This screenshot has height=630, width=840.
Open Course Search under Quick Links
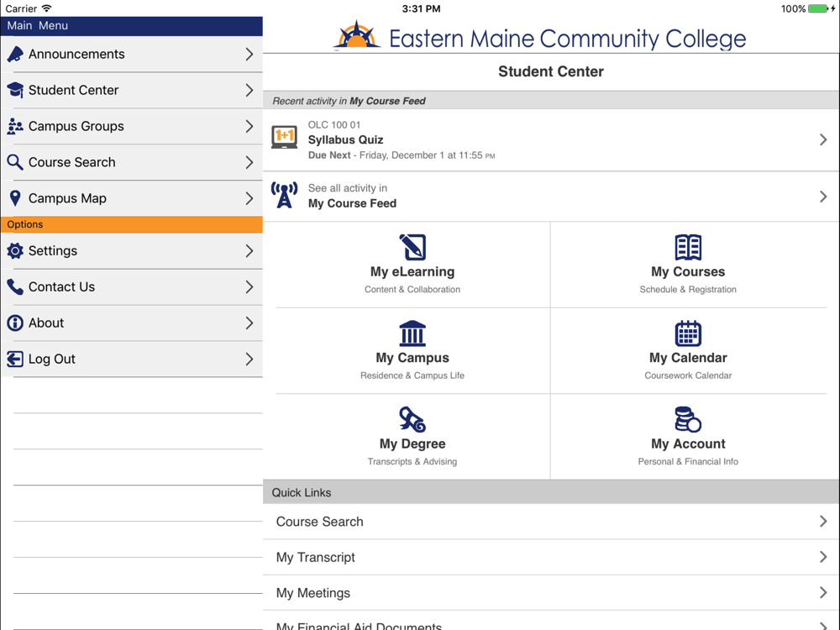coord(551,522)
